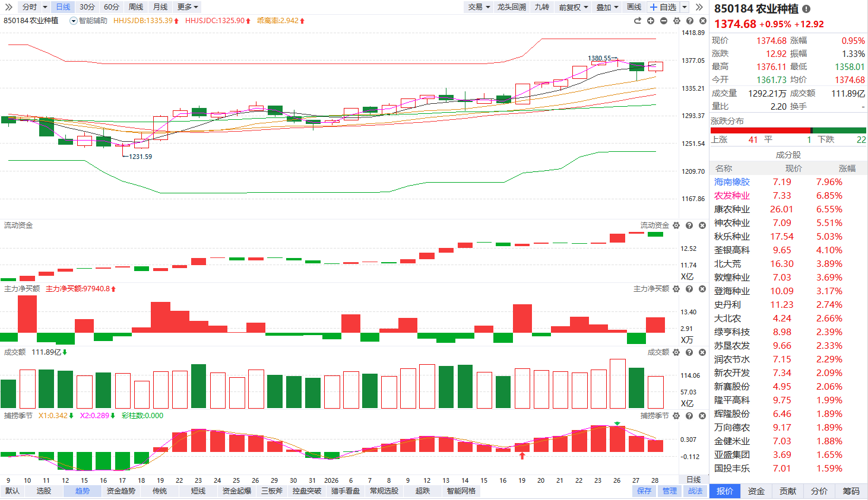The height and width of the screenshot is (500, 868).
Task: Toggle 日线 daily chart period
Action: click(x=63, y=7)
